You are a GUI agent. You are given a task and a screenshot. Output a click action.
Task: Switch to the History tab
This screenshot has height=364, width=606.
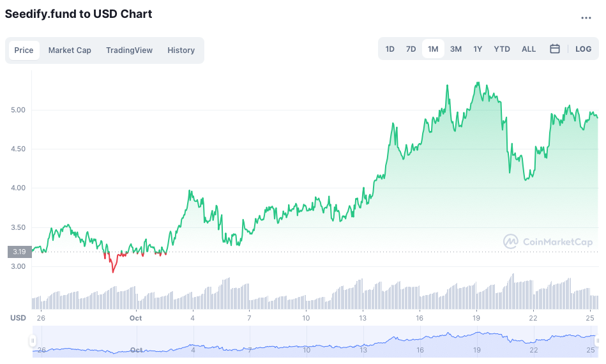coord(181,50)
